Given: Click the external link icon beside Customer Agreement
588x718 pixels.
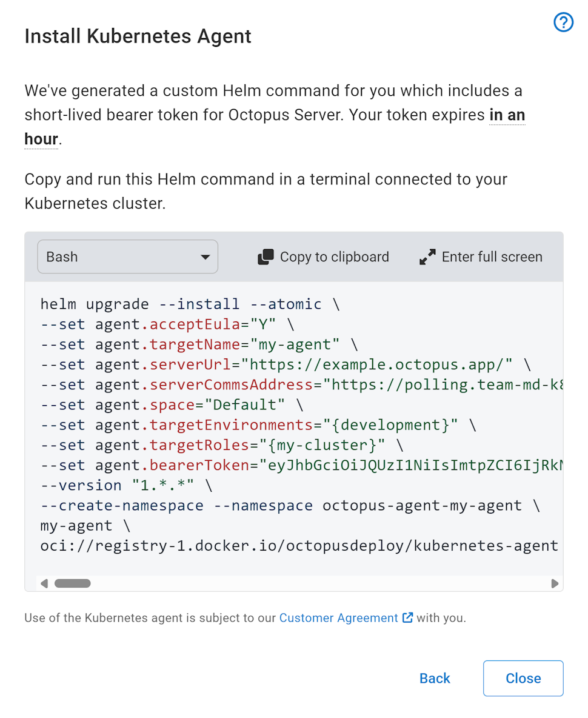Looking at the screenshot, I should tap(407, 617).
